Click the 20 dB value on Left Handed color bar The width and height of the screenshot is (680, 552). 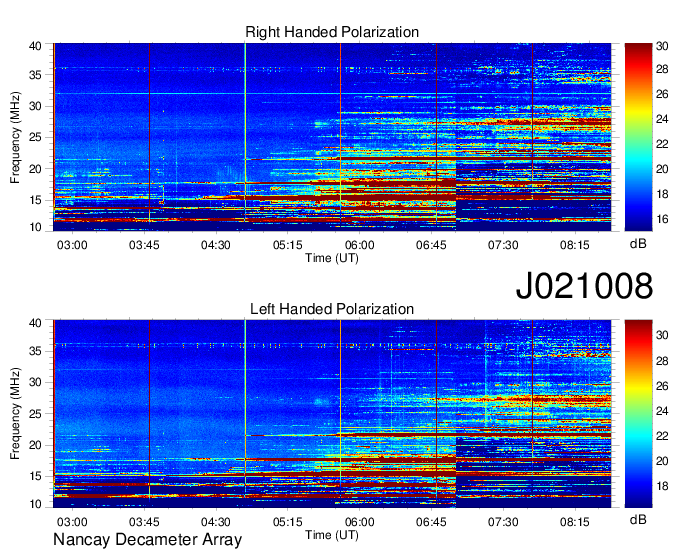pos(662,461)
